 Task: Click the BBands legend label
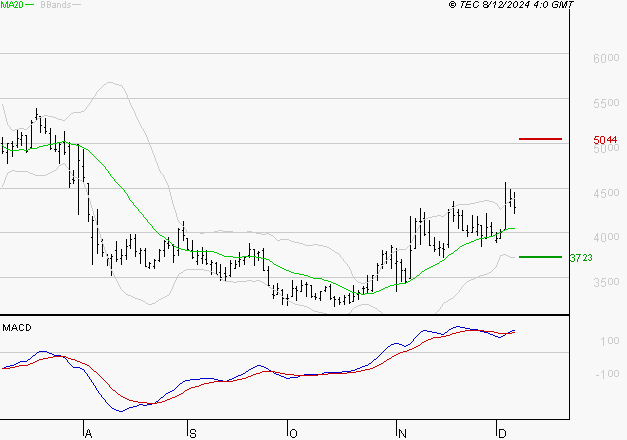click(56, 5)
